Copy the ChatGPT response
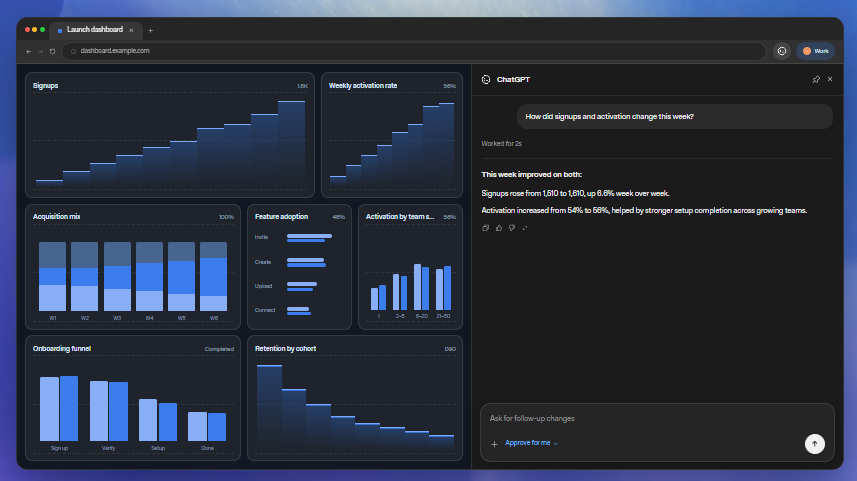 485,228
